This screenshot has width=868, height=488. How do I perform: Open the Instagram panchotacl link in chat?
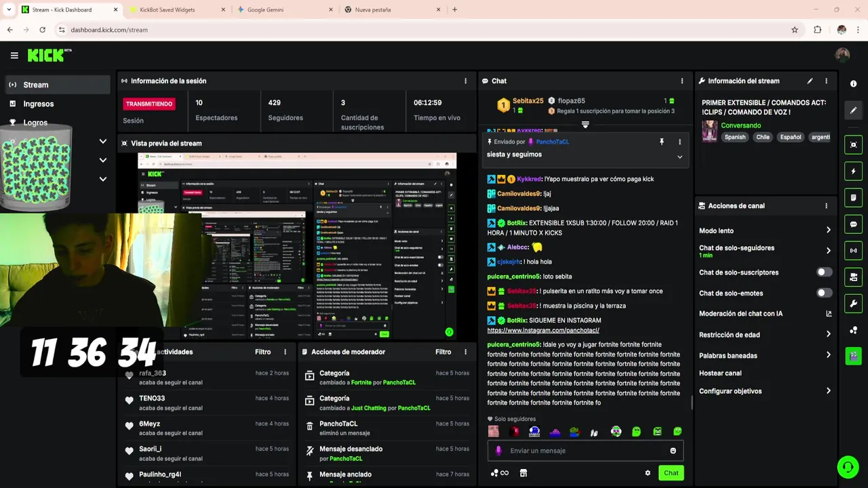(x=543, y=330)
